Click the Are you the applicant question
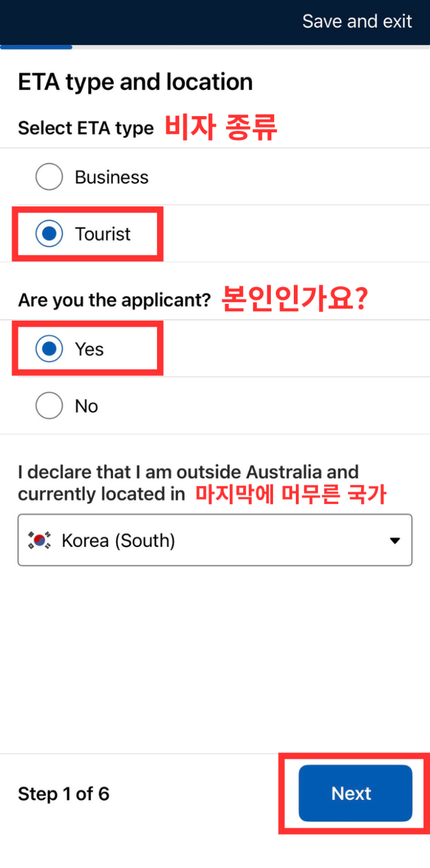Viewport: 430px width, 868px height. [x=115, y=301]
